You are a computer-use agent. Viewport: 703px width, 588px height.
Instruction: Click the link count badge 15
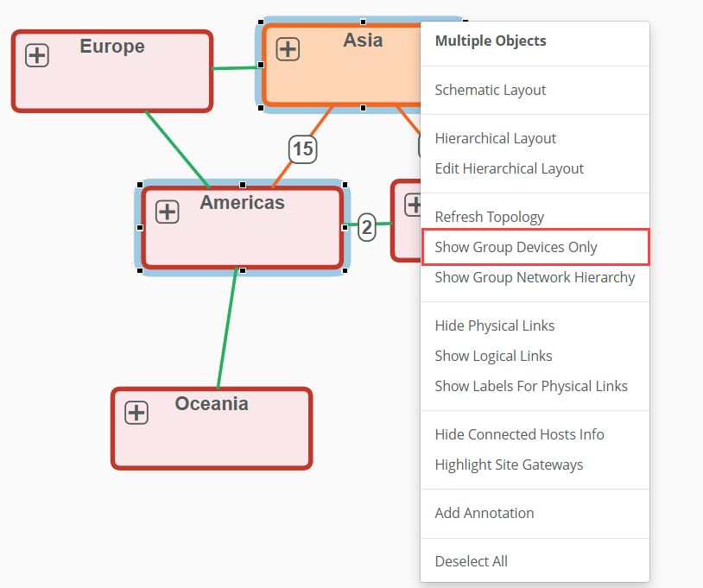click(x=302, y=149)
